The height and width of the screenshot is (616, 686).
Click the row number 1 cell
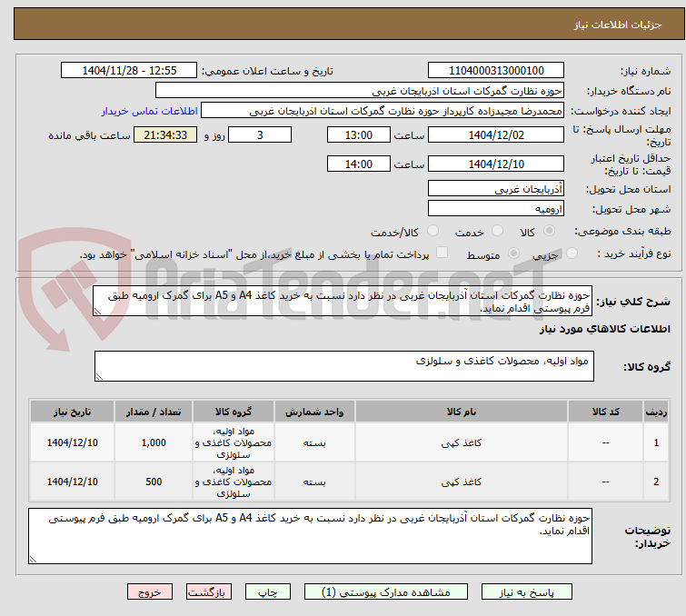[656, 442]
